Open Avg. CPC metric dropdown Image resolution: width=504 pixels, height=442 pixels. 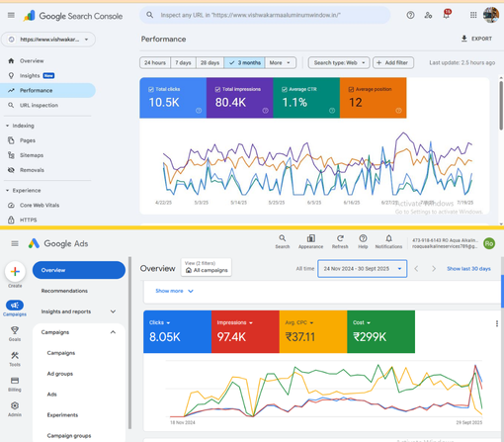click(299, 322)
